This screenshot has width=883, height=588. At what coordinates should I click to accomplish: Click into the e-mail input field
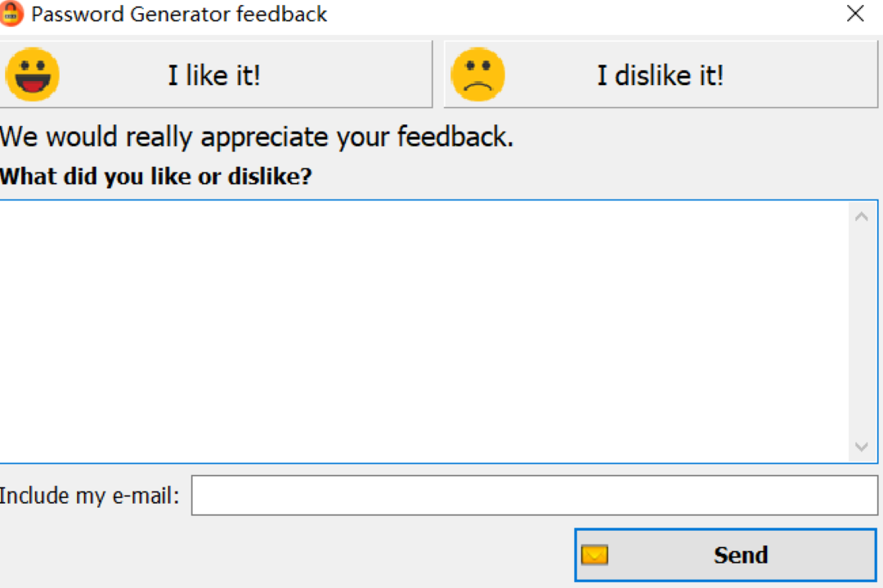[534, 496]
